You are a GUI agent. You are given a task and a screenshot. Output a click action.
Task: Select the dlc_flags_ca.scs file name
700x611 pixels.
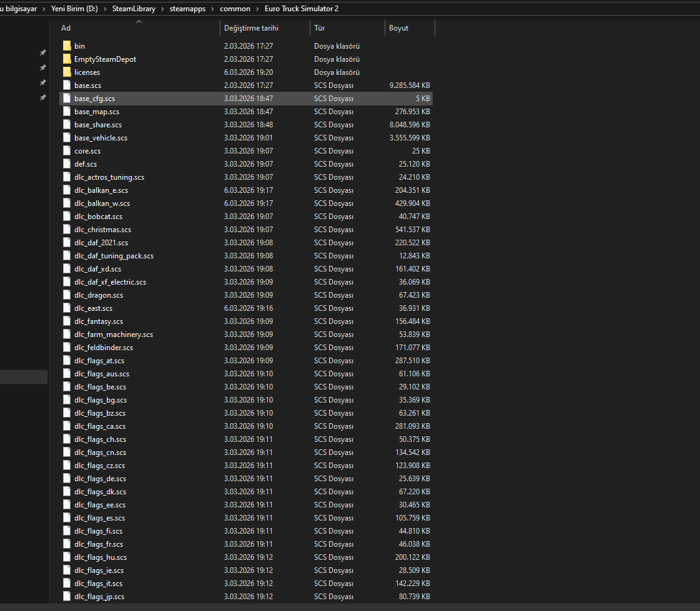pyautogui.click(x=100, y=426)
